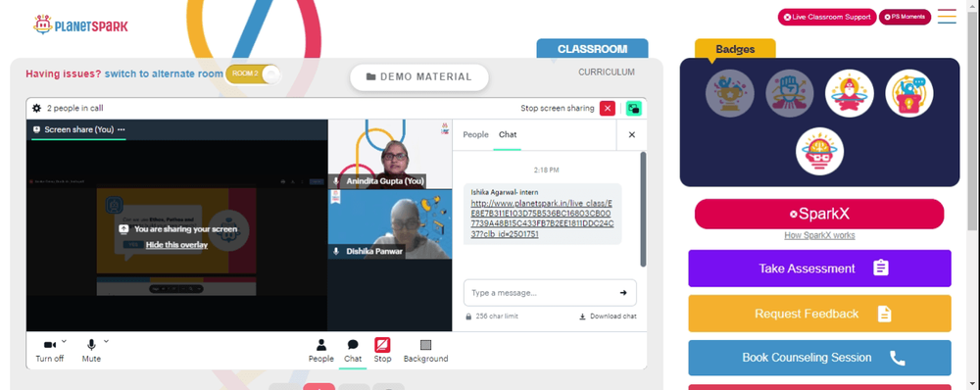Click the green picture-in-picture layout icon
This screenshot has height=390, width=980.
click(634, 108)
